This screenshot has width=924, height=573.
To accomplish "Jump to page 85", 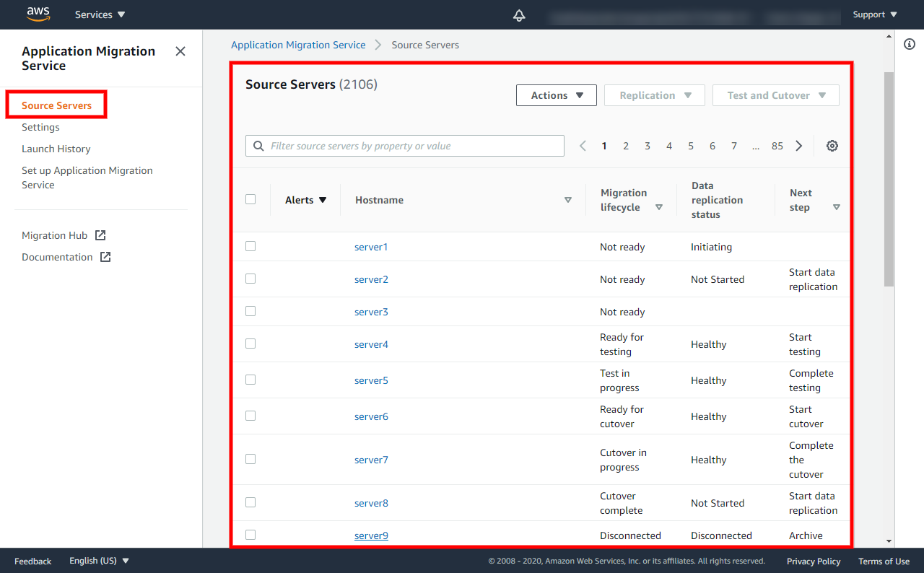I will click(777, 146).
